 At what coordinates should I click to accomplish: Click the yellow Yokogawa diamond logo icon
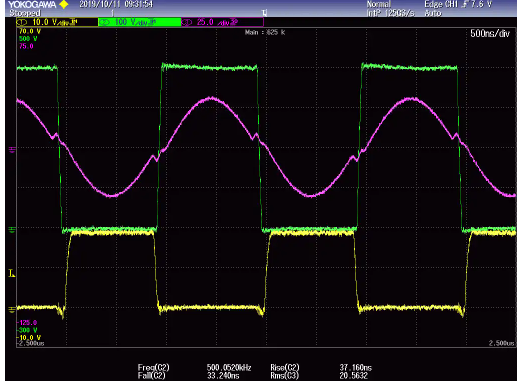point(63,4)
